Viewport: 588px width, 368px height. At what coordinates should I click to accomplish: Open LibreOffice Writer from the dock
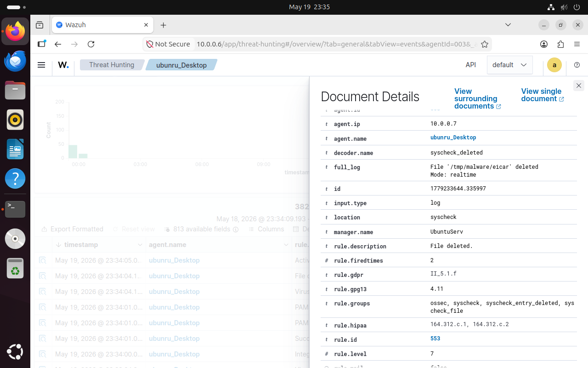(15, 149)
